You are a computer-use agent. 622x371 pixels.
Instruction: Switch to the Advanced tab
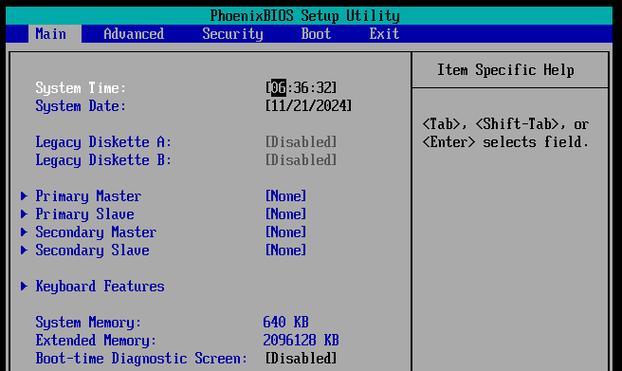click(x=134, y=34)
